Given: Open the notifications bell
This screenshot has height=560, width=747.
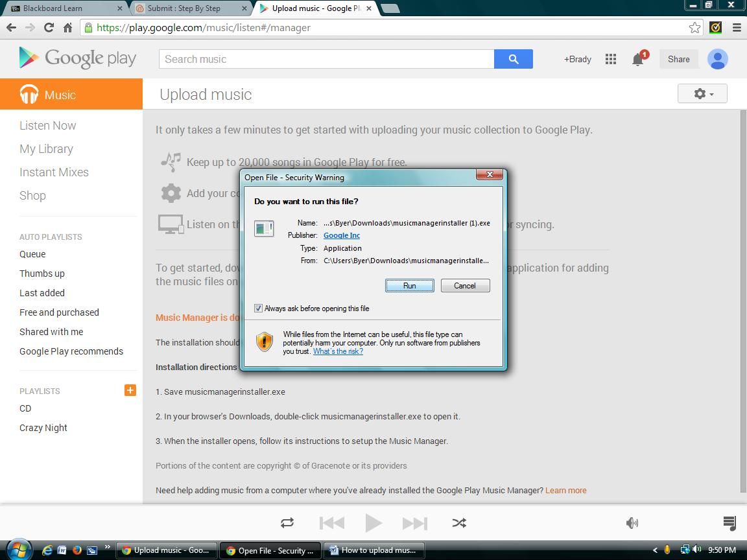Looking at the screenshot, I should tap(638, 59).
